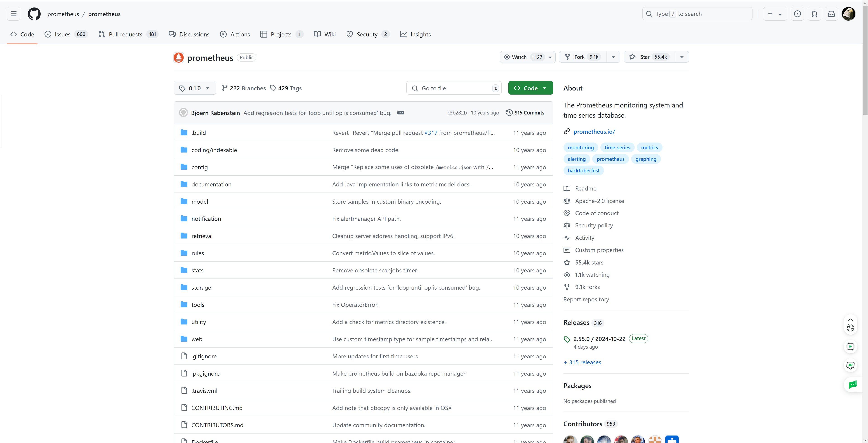Open the create-new dropdown caret
The width and height of the screenshot is (868, 443).
780,14
